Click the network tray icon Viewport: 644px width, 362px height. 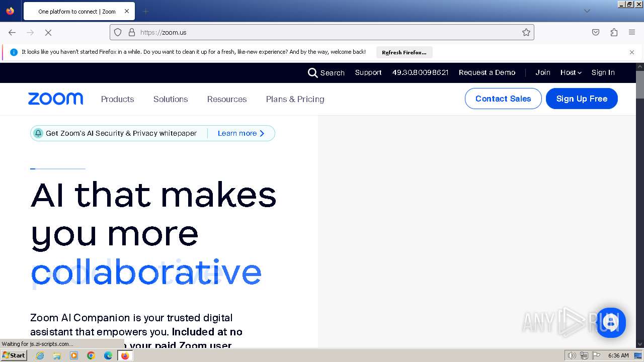click(584, 355)
